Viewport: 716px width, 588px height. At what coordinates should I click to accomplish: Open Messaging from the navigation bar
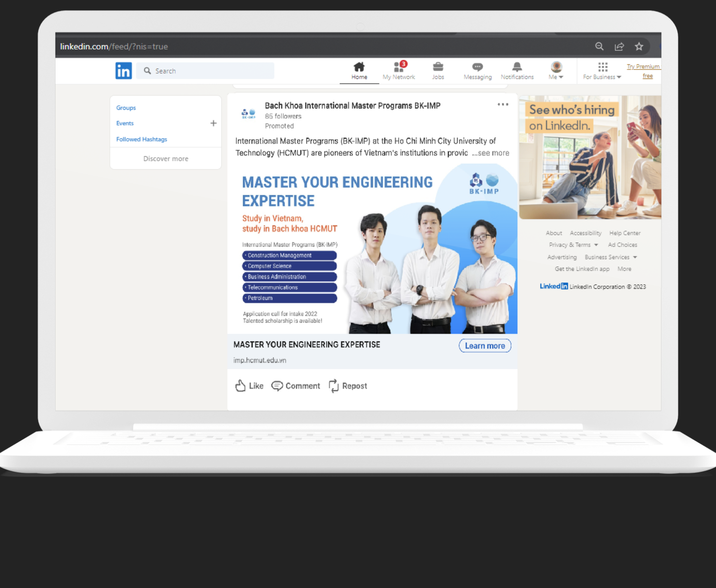pyautogui.click(x=477, y=71)
